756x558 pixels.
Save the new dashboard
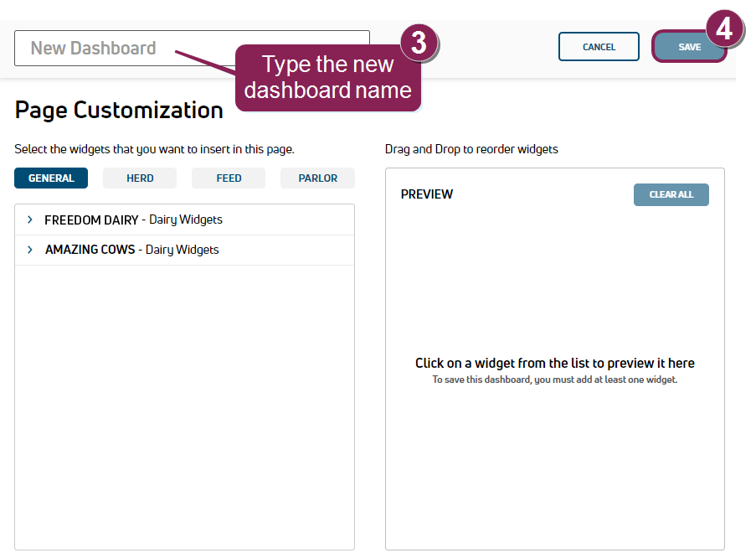tap(689, 47)
